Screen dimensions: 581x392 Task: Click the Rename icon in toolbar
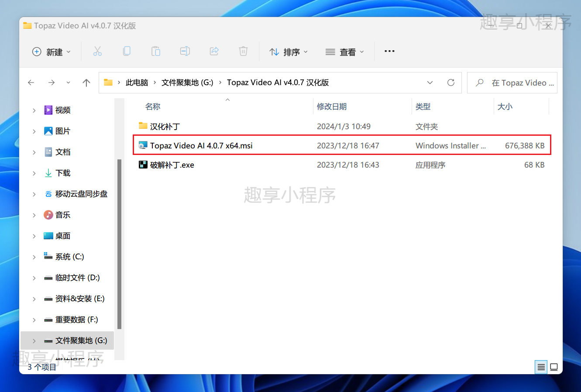(x=185, y=52)
